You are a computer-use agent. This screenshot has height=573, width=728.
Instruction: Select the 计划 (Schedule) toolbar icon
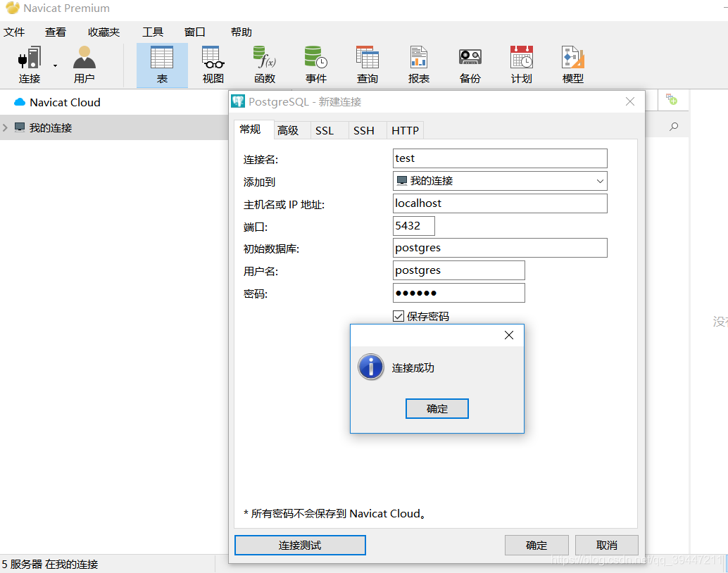pos(522,65)
